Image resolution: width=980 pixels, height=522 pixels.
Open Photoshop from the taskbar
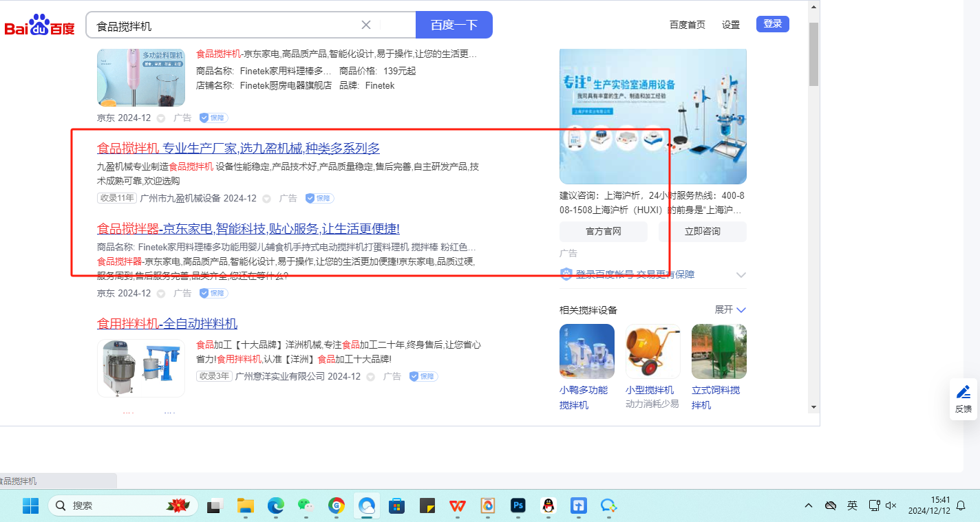pos(518,506)
